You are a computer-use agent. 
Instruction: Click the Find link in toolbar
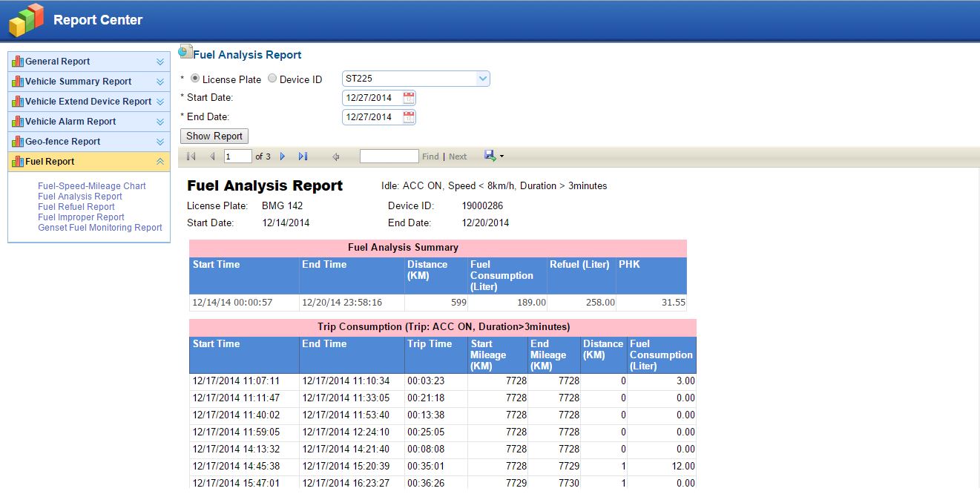pyautogui.click(x=430, y=157)
